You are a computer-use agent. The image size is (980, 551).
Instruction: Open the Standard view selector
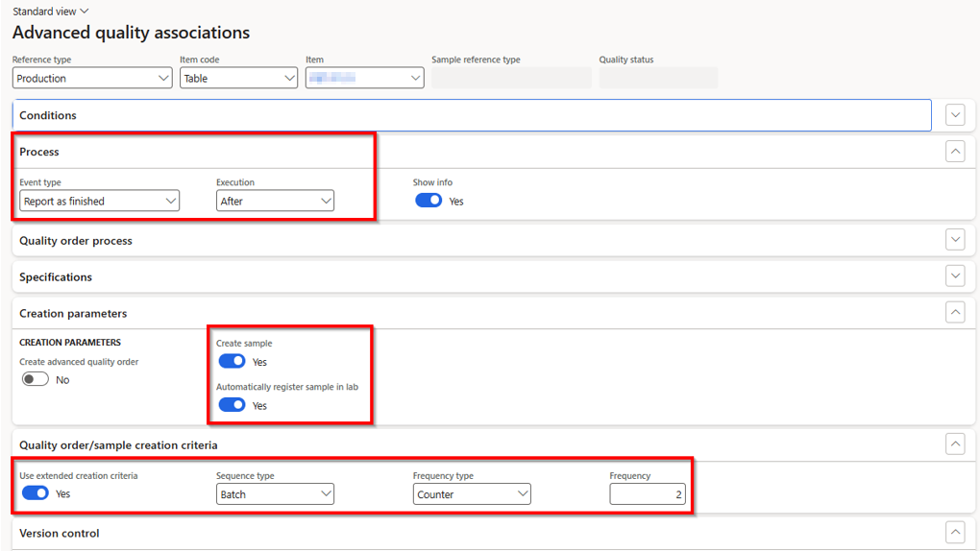51,12
